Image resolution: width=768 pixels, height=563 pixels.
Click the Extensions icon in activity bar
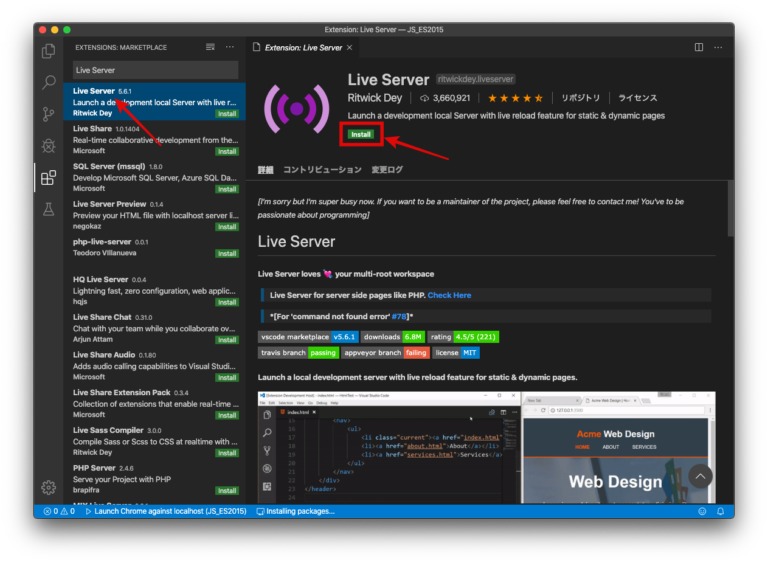coord(48,178)
